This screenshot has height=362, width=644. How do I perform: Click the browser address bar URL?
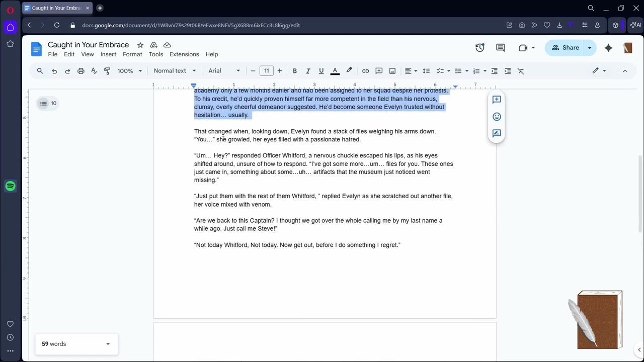[x=191, y=25]
